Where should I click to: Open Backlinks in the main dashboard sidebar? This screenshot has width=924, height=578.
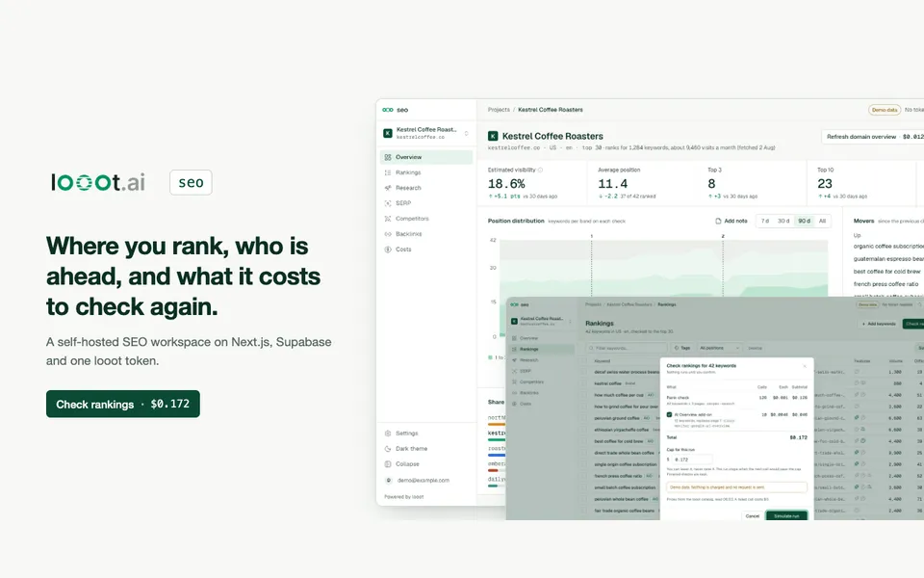tap(426, 233)
